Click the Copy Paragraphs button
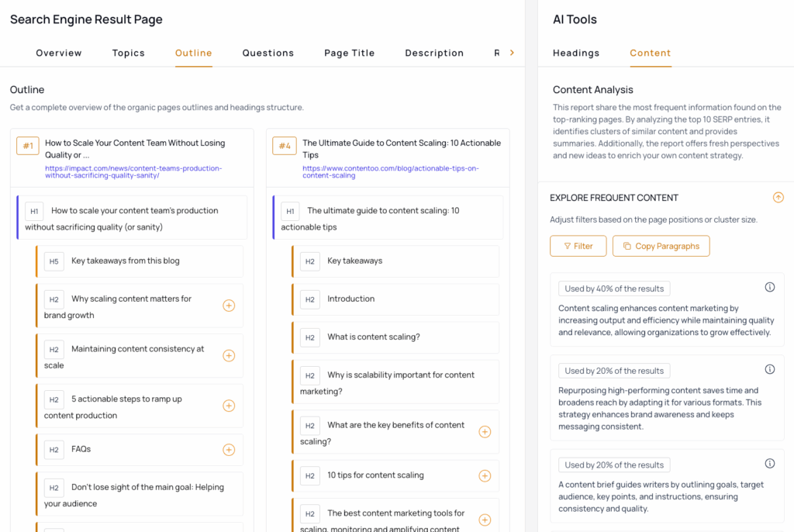This screenshot has width=794, height=532. [661, 247]
